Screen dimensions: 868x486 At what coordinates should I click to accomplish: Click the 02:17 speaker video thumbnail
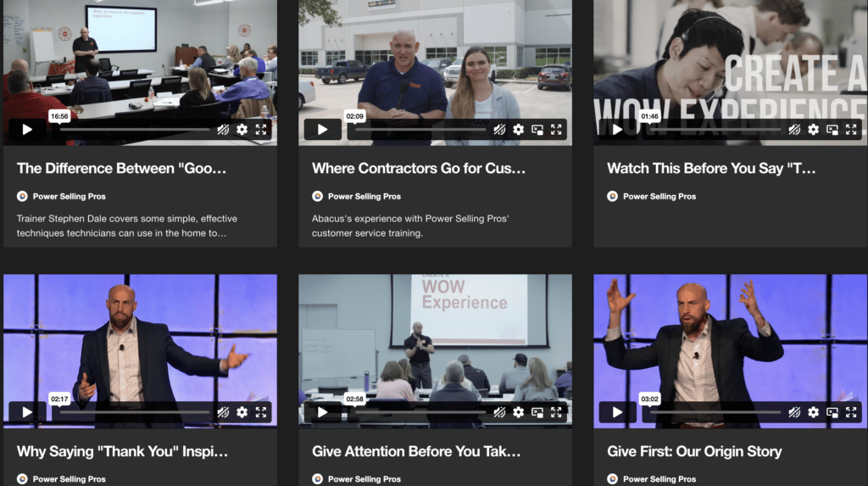click(x=140, y=338)
